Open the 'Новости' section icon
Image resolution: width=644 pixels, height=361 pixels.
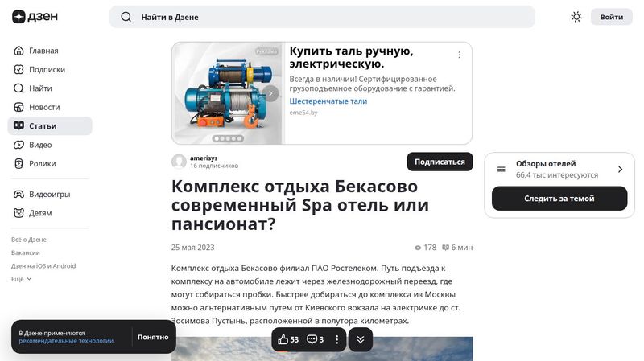(x=19, y=107)
